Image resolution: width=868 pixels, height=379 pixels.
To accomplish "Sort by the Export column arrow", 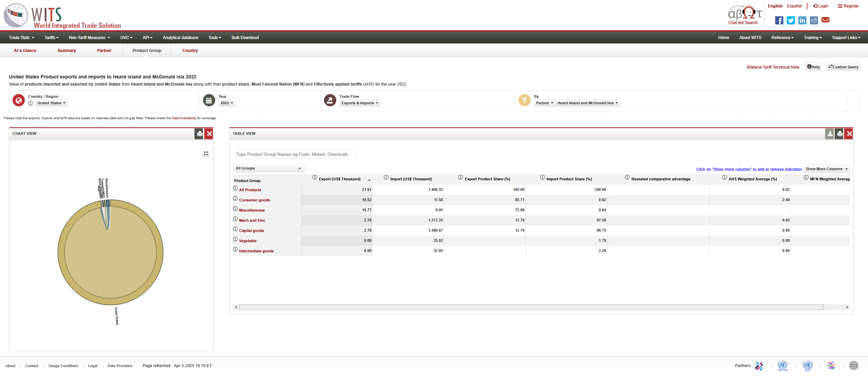I will [369, 180].
